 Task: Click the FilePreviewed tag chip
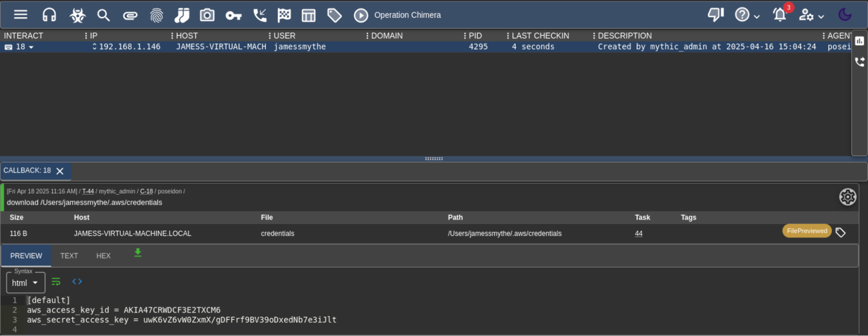pyautogui.click(x=806, y=231)
